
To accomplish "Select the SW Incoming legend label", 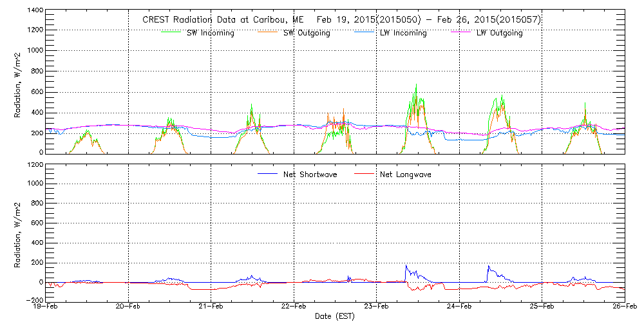I will click(x=211, y=33).
